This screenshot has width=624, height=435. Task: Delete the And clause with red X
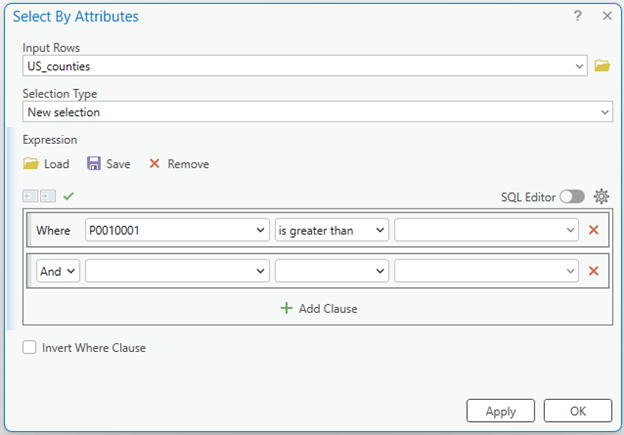point(593,271)
